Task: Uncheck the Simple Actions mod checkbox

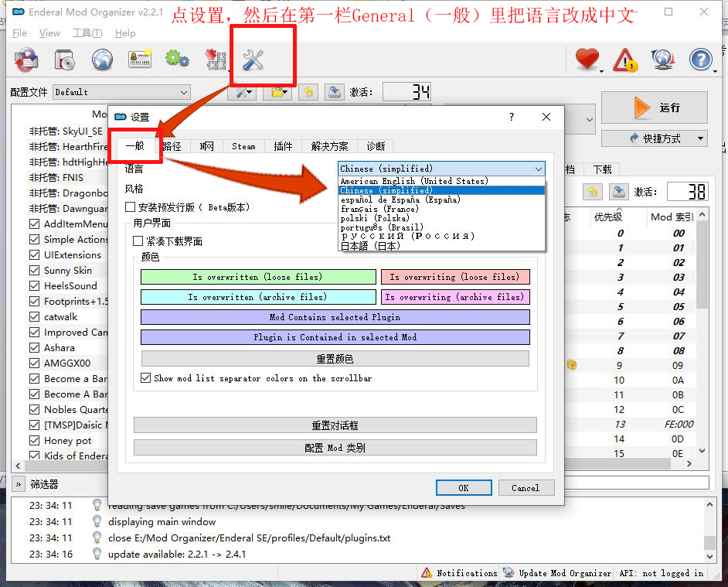Action: (x=34, y=239)
